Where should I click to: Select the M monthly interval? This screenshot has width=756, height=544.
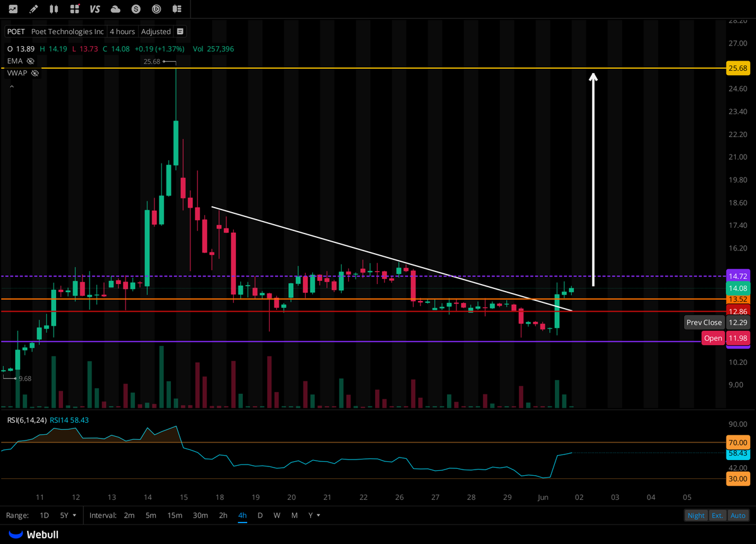click(x=294, y=516)
